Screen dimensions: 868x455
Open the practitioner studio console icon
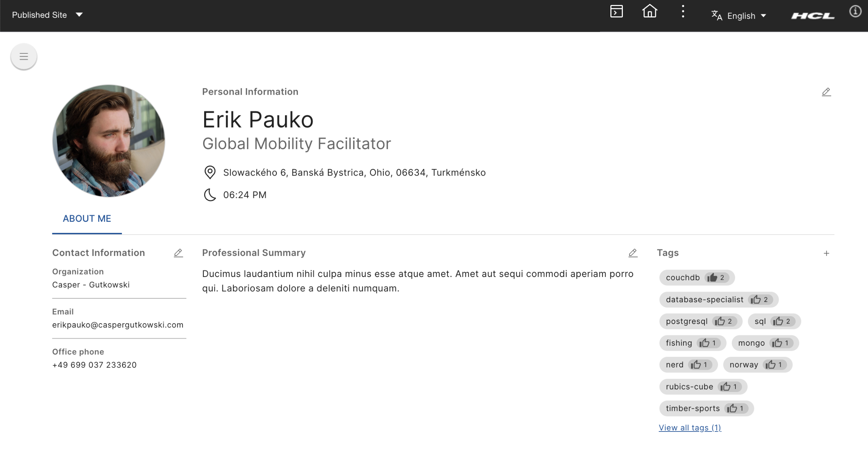coord(616,11)
